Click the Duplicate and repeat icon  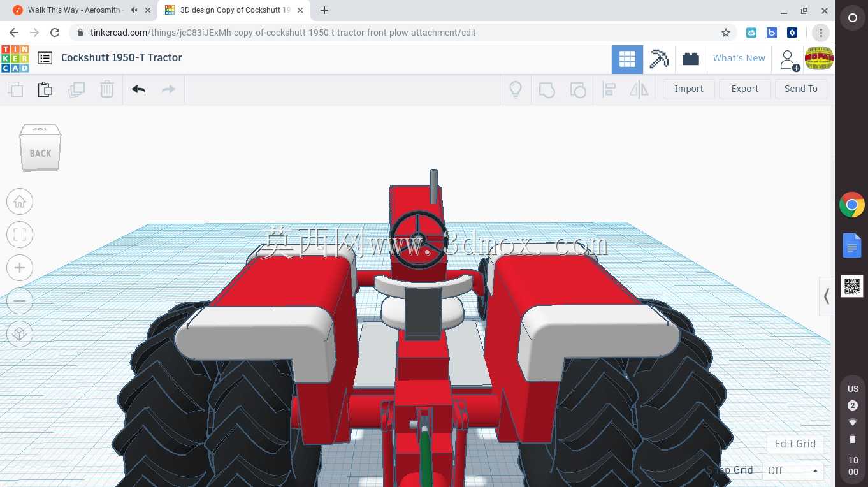[x=76, y=89]
